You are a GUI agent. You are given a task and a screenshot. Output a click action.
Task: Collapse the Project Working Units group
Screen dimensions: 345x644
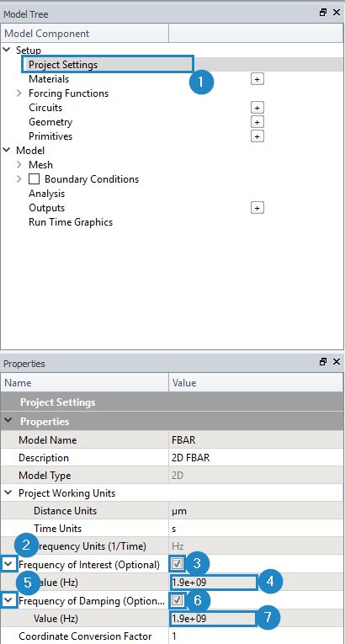coord(9,492)
